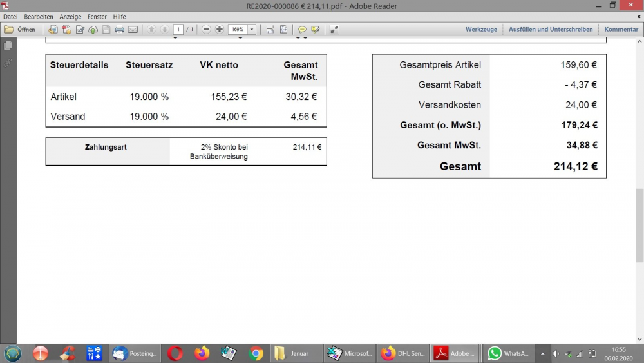This screenshot has height=363, width=644.
Task: Open pinned Firefox taskbar icon
Action: click(202, 353)
